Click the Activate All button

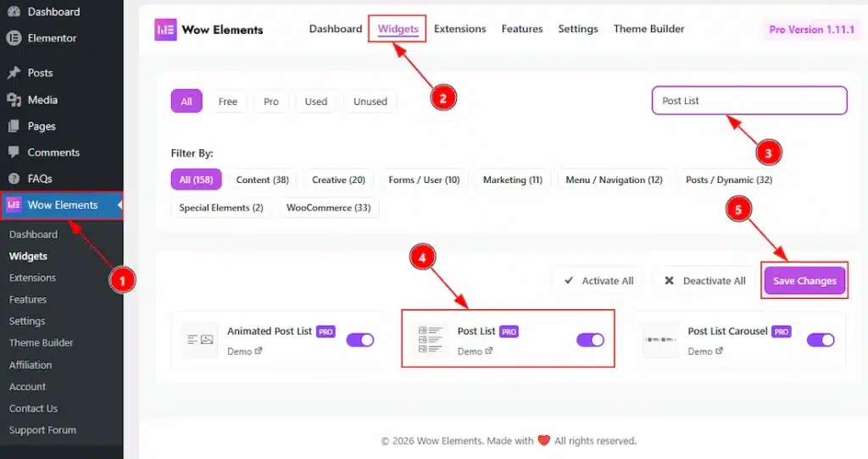pyautogui.click(x=599, y=281)
